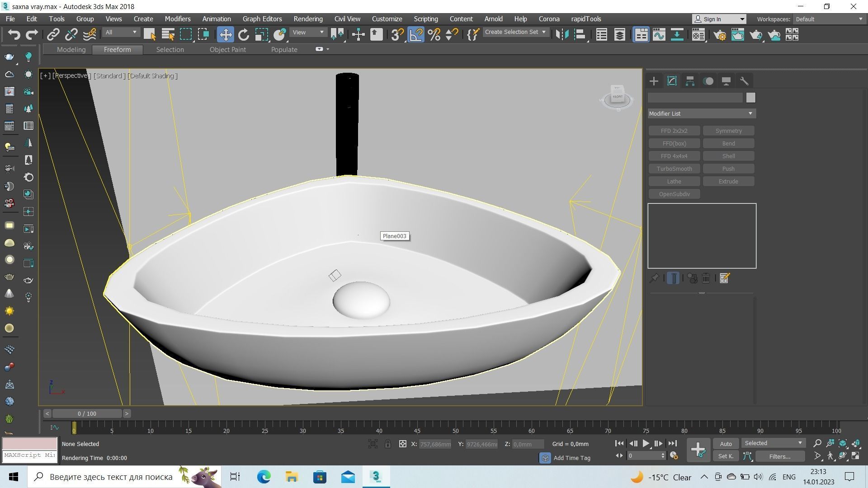The image size is (868, 488).
Task: Click the Redo arrow in main toolbar
Action: click(x=32, y=34)
